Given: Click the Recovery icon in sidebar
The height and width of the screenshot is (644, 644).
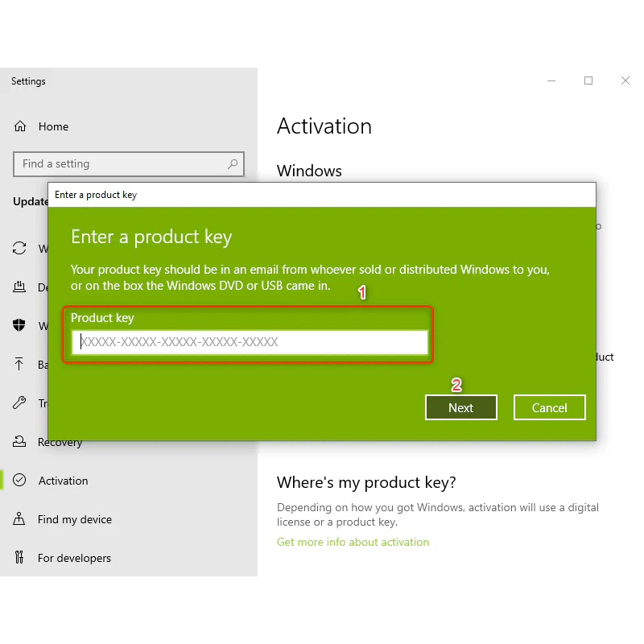Looking at the screenshot, I should (20, 442).
